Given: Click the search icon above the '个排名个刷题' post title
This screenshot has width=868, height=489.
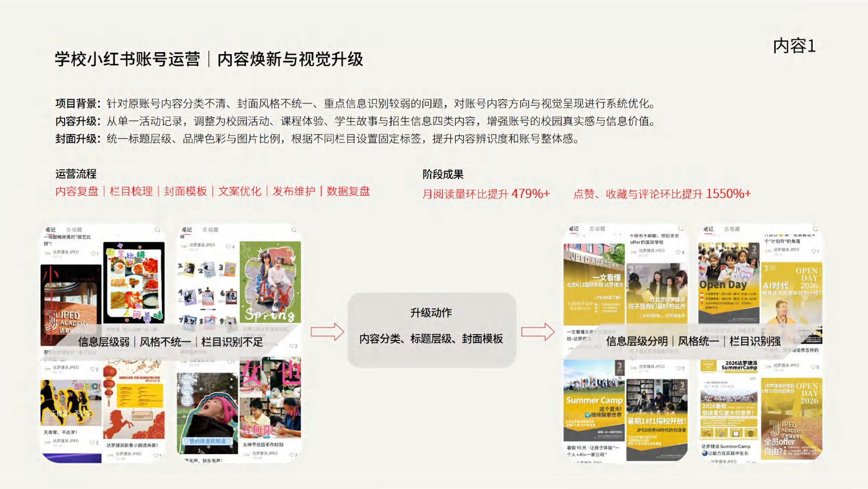Looking at the screenshot, I should click(x=680, y=229).
